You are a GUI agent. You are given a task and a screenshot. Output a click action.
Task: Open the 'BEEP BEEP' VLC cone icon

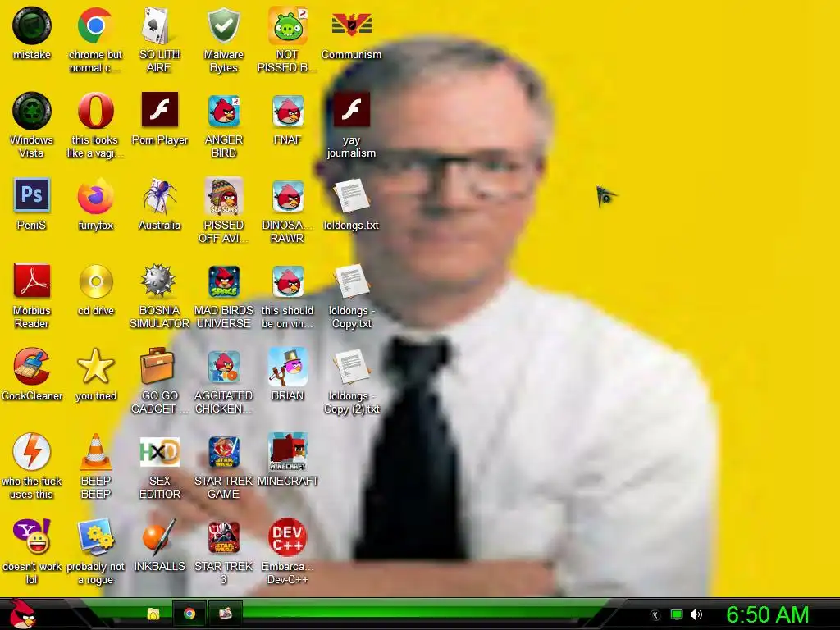click(96, 452)
